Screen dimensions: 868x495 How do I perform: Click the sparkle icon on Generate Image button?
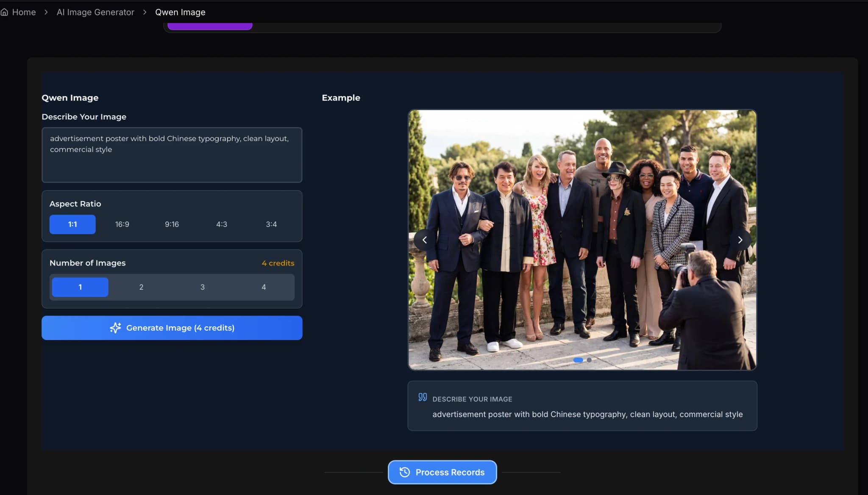pos(115,328)
